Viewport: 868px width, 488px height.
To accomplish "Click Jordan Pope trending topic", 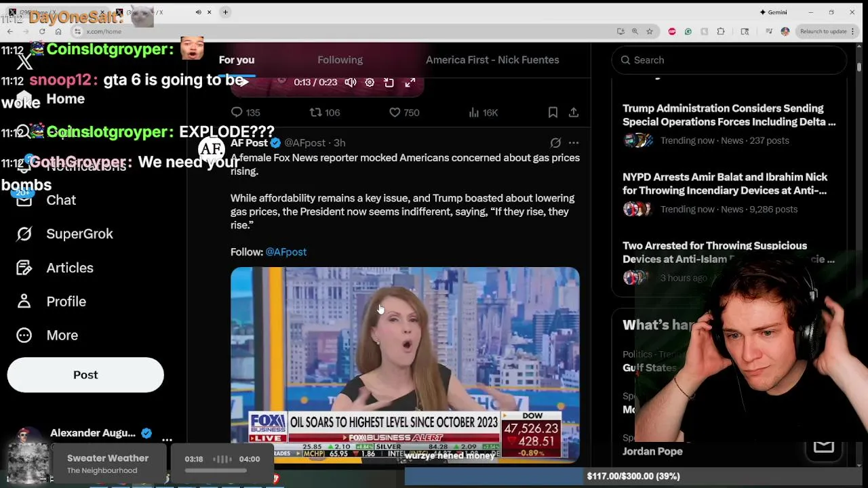I will point(652,451).
